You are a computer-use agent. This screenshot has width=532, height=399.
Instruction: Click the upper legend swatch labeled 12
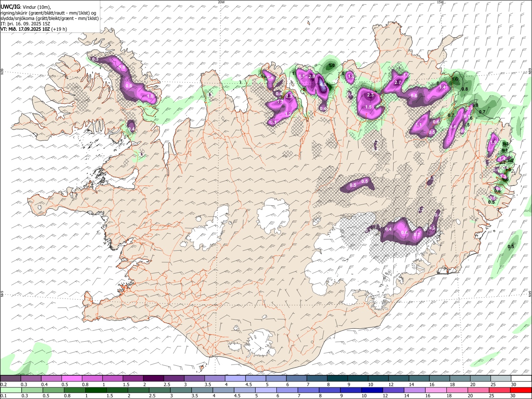click(x=399, y=378)
